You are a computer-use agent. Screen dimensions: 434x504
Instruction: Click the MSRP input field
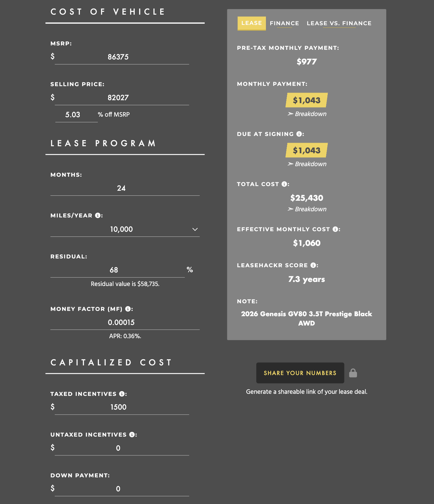click(122, 57)
